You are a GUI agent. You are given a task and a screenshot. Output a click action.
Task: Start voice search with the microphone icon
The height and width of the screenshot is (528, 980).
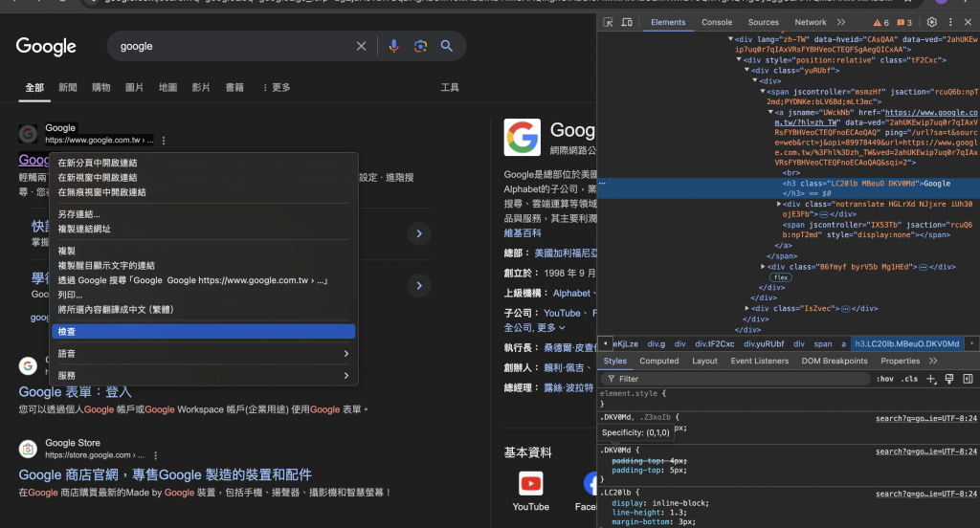click(393, 46)
